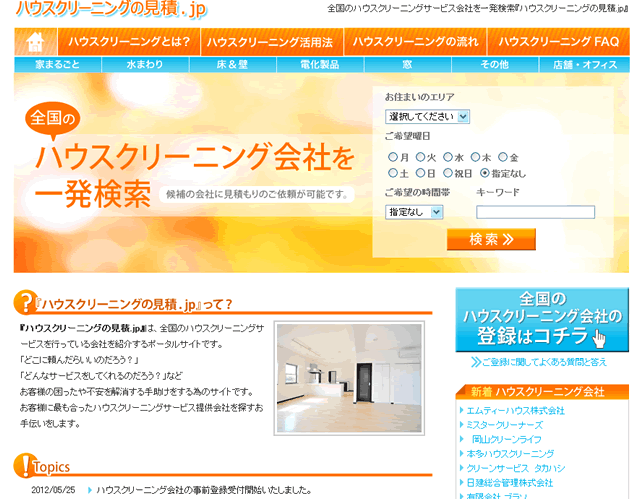The width and height of the screenshot is (640, 503).
Task: Switch to 窓 category tab
Action: coord(407,65)
